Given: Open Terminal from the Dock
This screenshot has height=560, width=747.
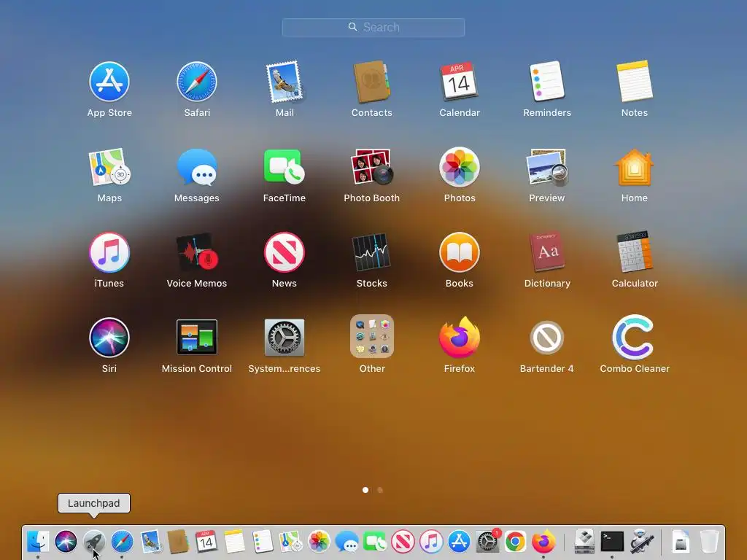Looking at the screenshot, I should (612, 542).
